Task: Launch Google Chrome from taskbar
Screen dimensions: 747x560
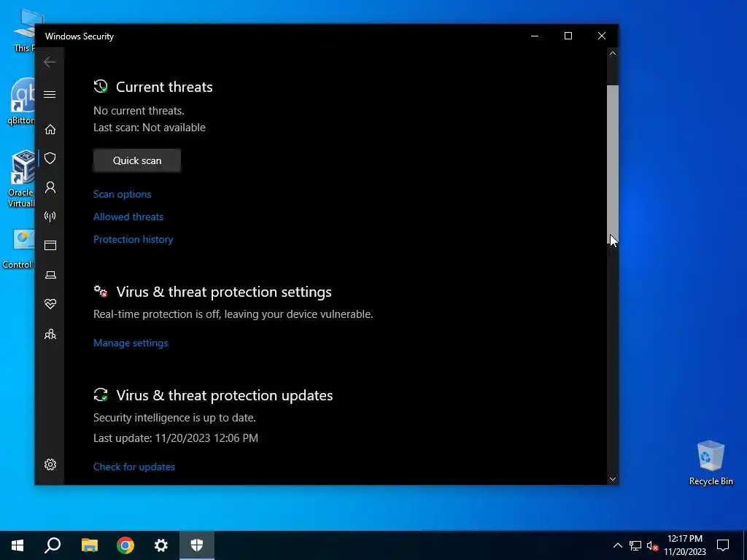Action: (x=125, y=545)
